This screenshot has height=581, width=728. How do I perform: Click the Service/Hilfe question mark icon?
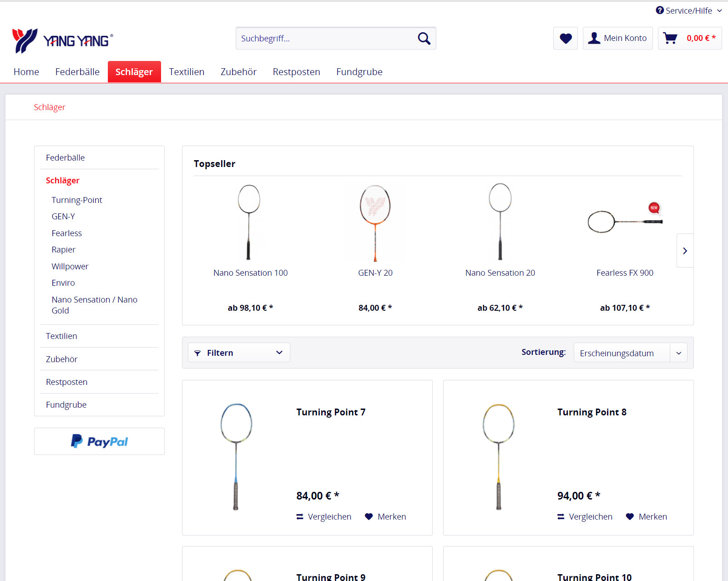coord(659,10)
